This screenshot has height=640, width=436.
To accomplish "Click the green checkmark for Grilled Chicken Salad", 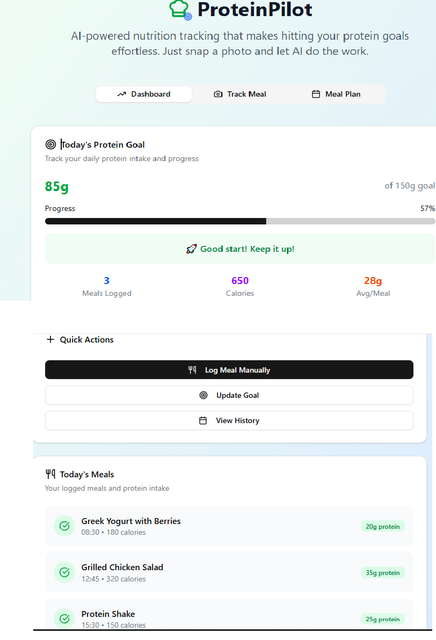I will click(65, 572).
